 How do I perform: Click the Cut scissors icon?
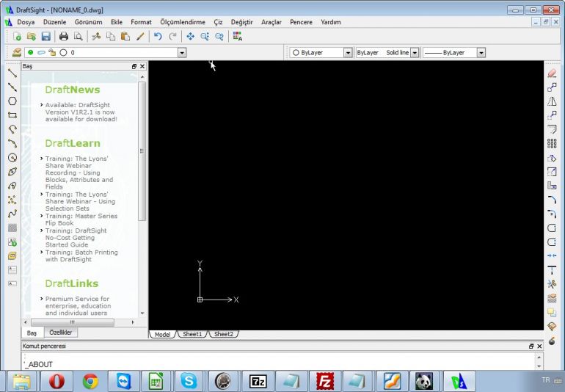pyautogui.click(x=96, y=37)
